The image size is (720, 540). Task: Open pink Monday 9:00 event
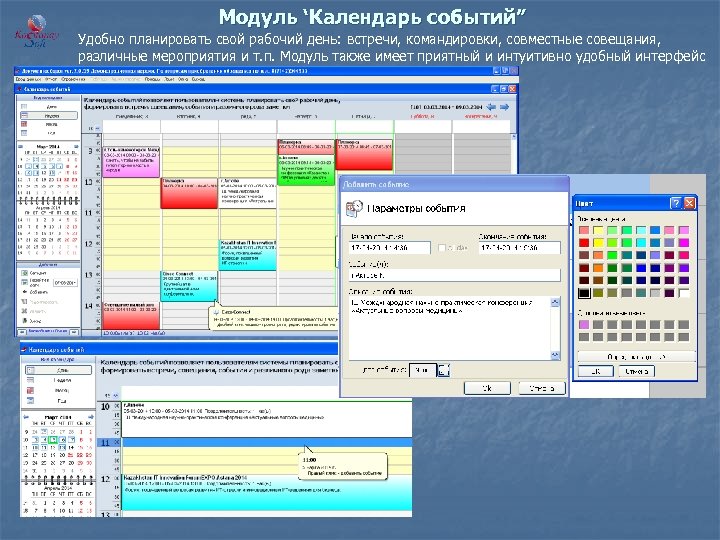(131, 162)
